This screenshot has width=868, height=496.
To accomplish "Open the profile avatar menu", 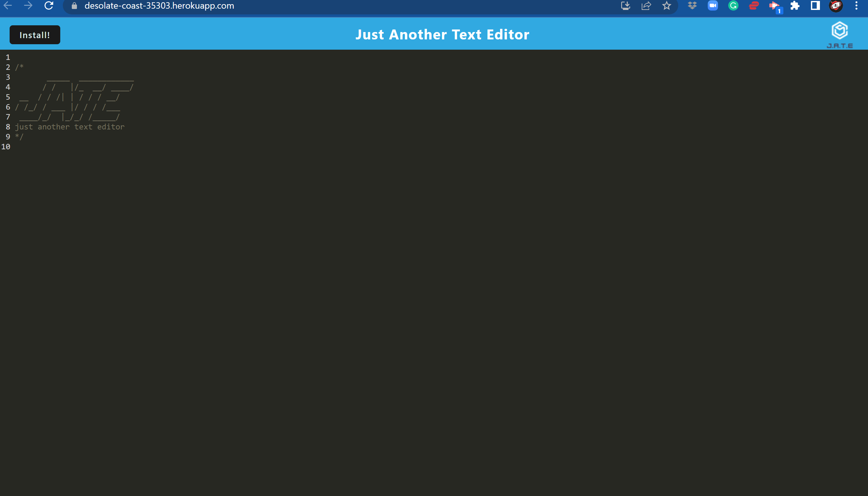I will point(836,5).
